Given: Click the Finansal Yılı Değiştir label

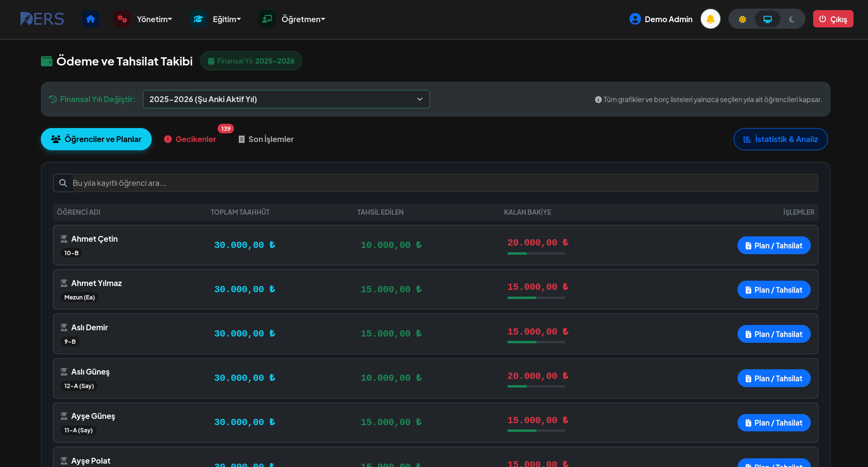Looking at the screenshot, I should pos(98,99).
